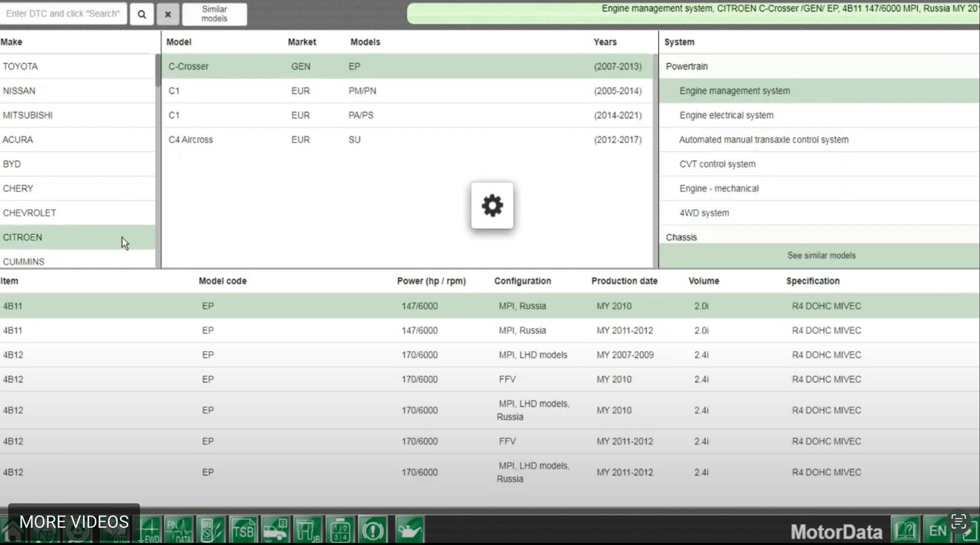The height and width of the screenshot is (545, 980).
Task: Click the Power (hp / rpm) column header
Action: 431,281
